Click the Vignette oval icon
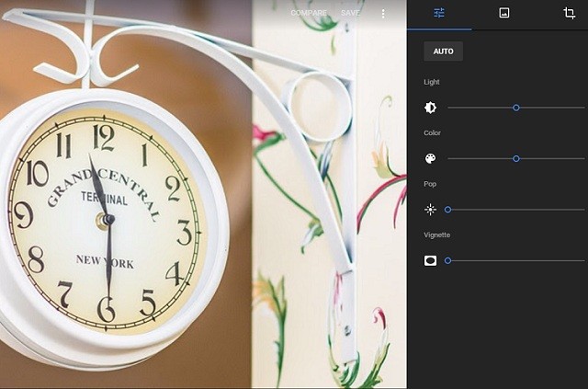The width and height of the screenshot is (588, 389). 430,260
